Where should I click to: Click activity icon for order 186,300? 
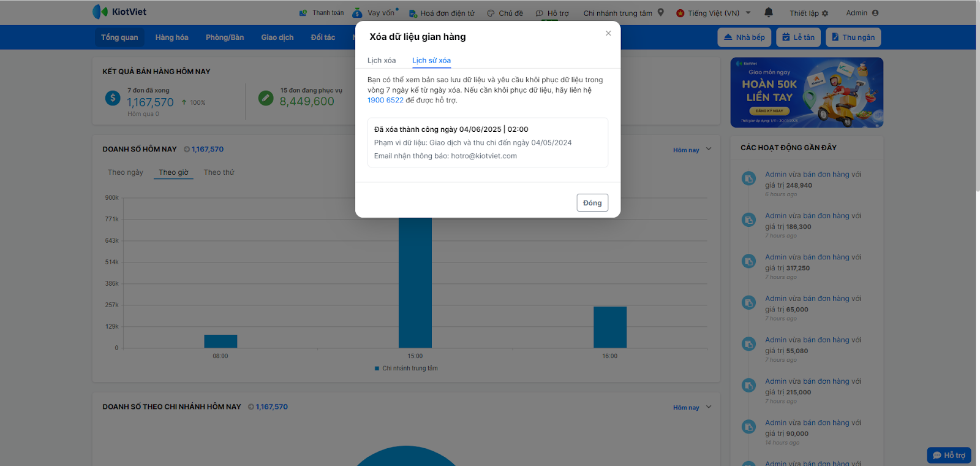(748, 220)
